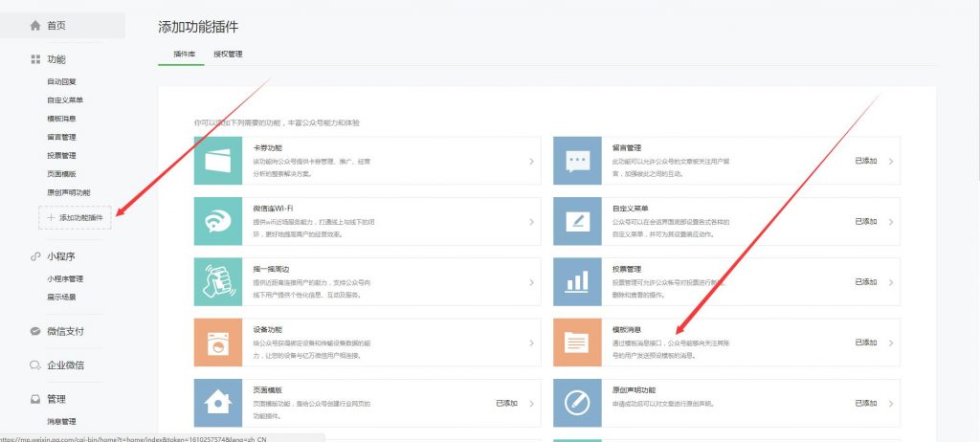Go to 小程序管理 in sidebar

coord(65,278)
